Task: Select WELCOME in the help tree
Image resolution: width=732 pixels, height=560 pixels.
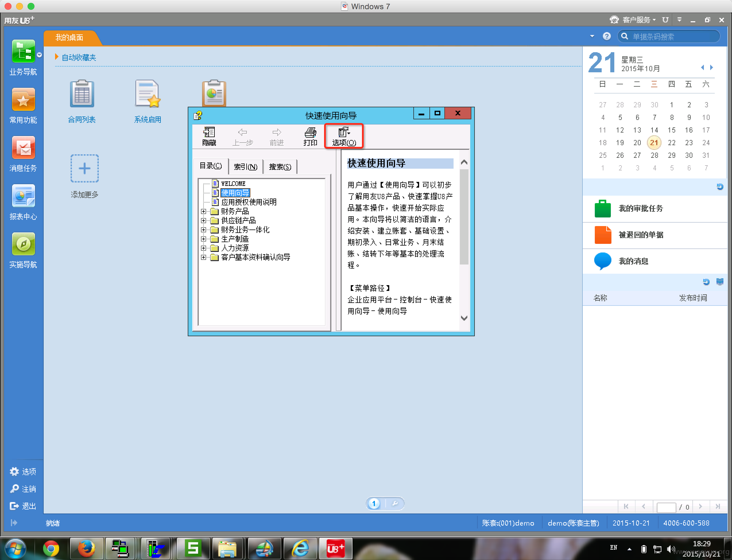Action: pyautogui.click(x=233, y=184)
